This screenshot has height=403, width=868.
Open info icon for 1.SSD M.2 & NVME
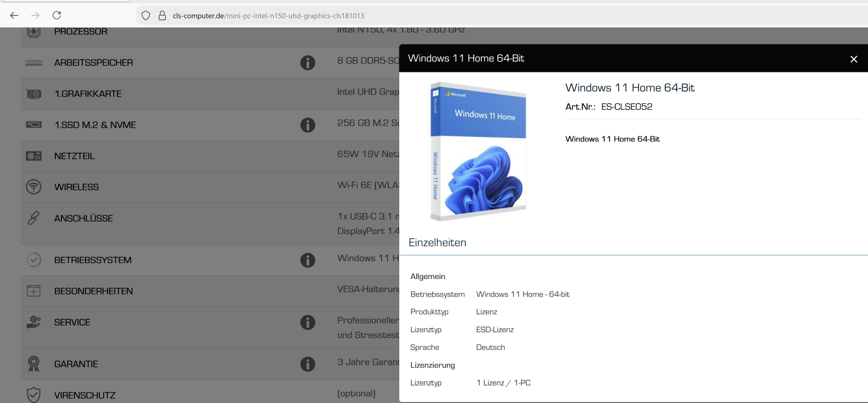pos(308,125)
